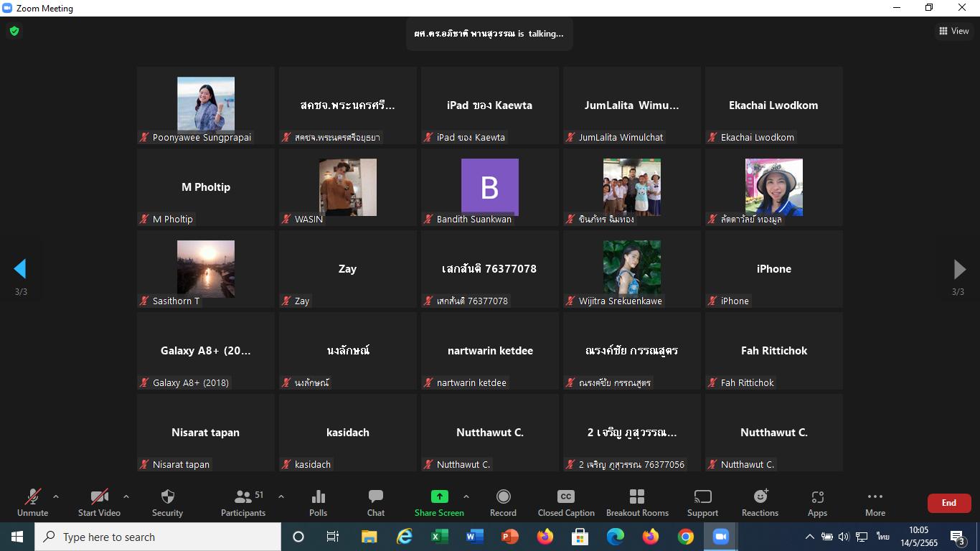Screen dimensions: 980x551
Task: Click the green encryption shield icon
Action: click(x=14, y=31)
